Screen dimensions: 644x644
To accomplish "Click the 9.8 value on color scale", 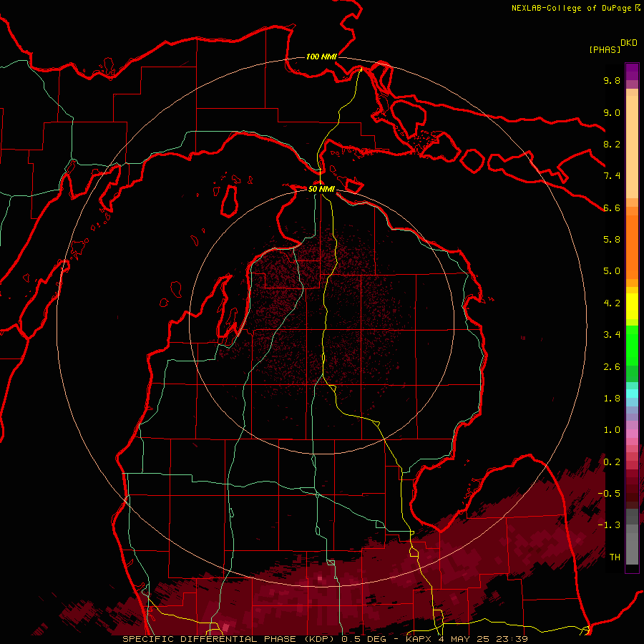I will point(612,80).
